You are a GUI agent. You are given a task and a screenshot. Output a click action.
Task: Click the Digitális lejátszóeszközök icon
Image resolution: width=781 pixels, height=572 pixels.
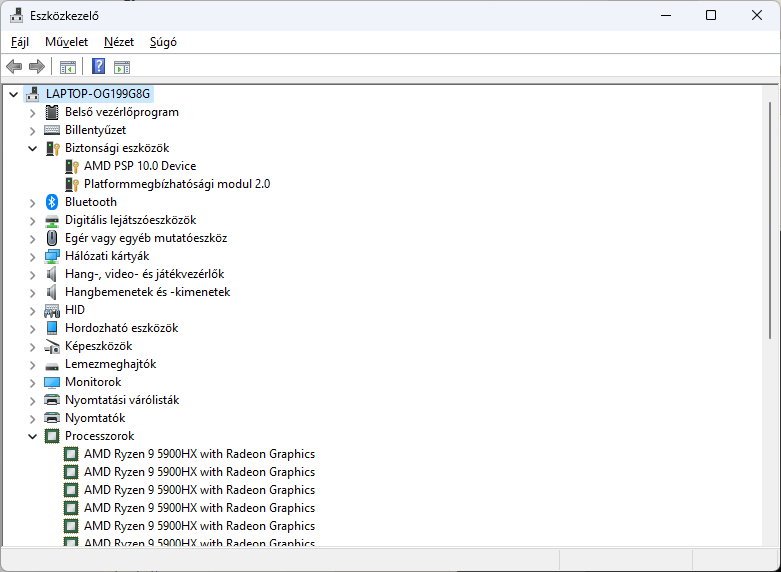pos(52,220)
